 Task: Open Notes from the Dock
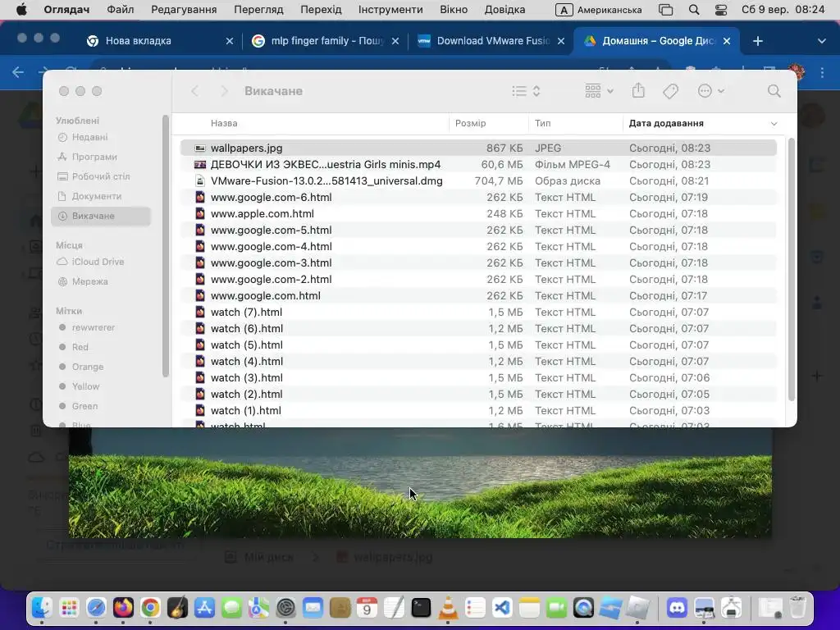pyautogui.click(x=529, y=608)
